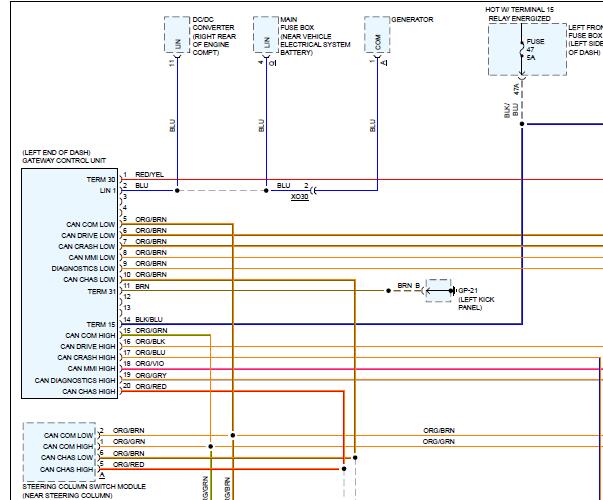Select the DC/DC converter LIN connector box

(177, 35)
